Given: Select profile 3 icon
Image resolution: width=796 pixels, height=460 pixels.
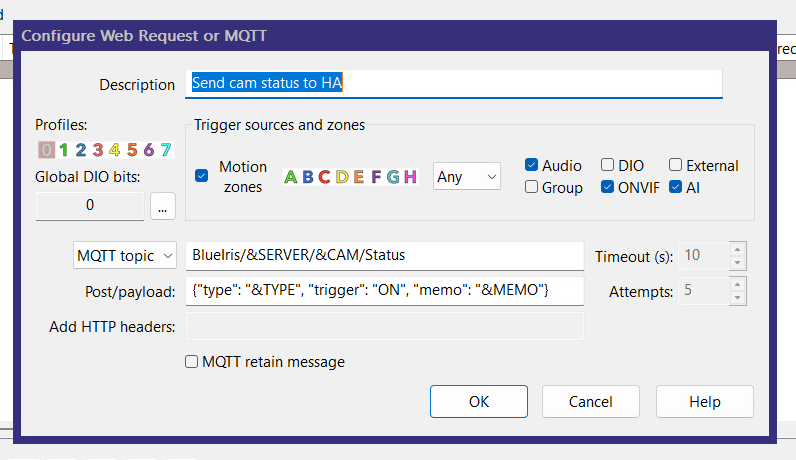Looking at the screenshot, I should [98, 150].
